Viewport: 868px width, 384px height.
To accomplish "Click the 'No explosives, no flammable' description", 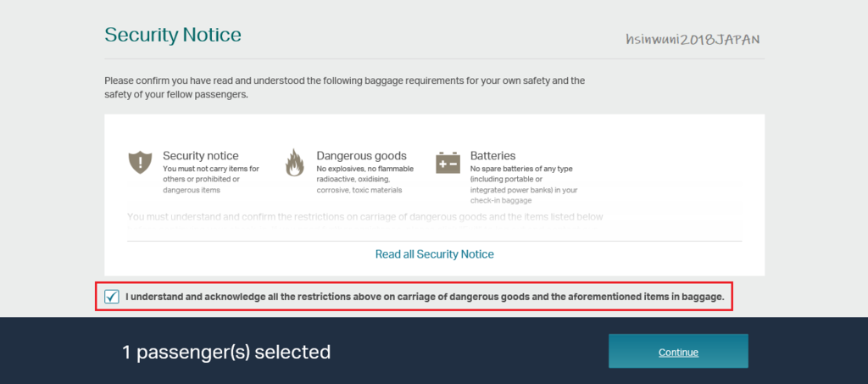I will tap(364, 179).
